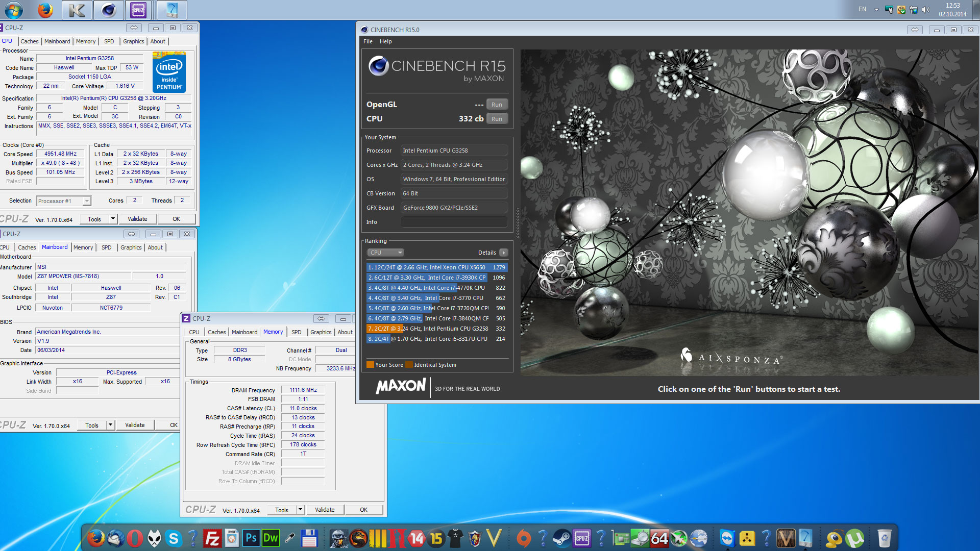Open the Cinebench Ranking CPU dropdown
The height and width of the screenshot is (551, 980).
pyautogui.click(x=386, y=253)
